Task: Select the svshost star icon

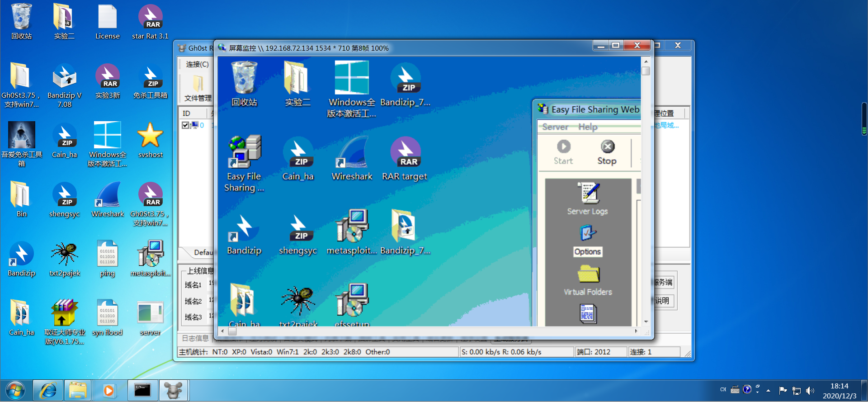Action: click(150, 140)
